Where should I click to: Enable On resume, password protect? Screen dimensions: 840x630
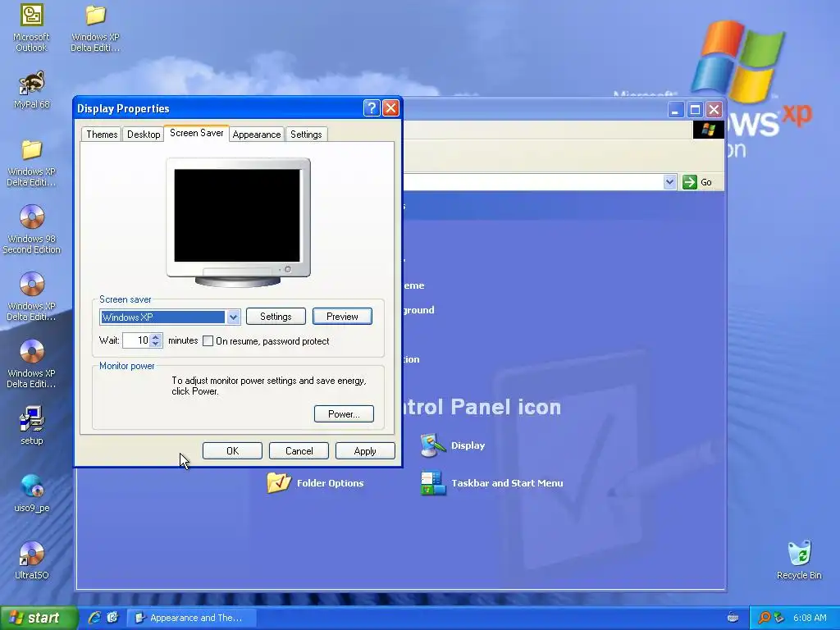[208, 340]
